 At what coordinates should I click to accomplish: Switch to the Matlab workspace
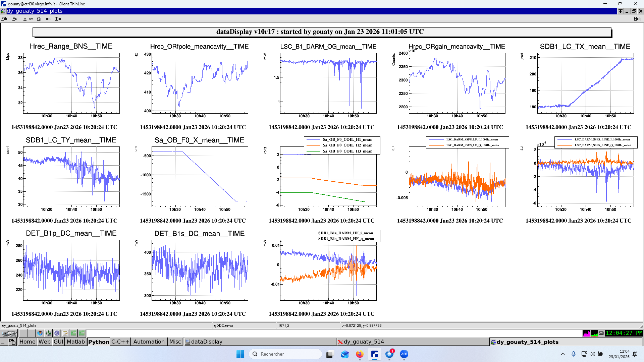click(75, 342)
